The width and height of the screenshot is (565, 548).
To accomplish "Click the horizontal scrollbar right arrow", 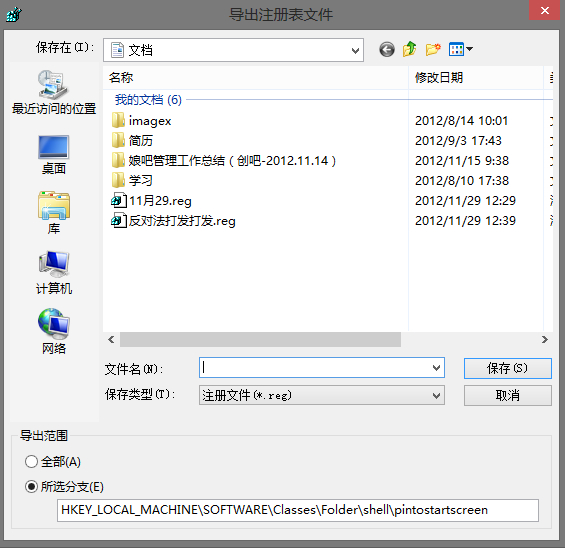I will tap(544, 339).
